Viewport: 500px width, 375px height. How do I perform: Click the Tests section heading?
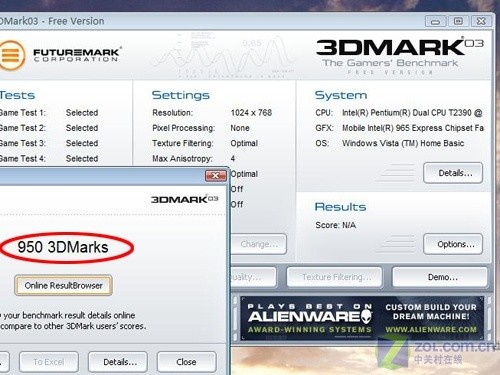point(17,95)
